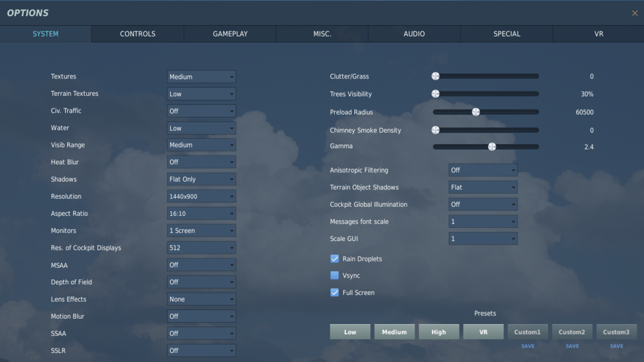This screenshot has width=644, height=362.
Task: Open the VR tab
Action: 598,34
